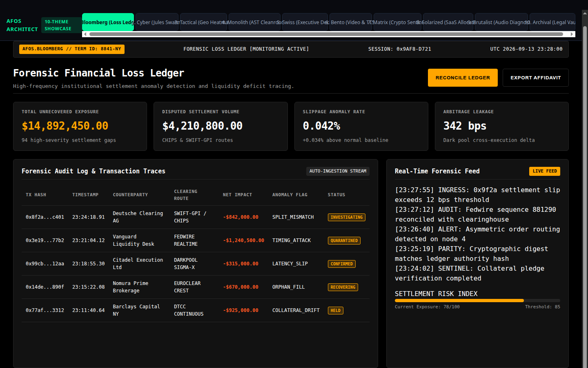
Task: Select transaction hash 0x8f2a...c401
Action: point(45,217)
